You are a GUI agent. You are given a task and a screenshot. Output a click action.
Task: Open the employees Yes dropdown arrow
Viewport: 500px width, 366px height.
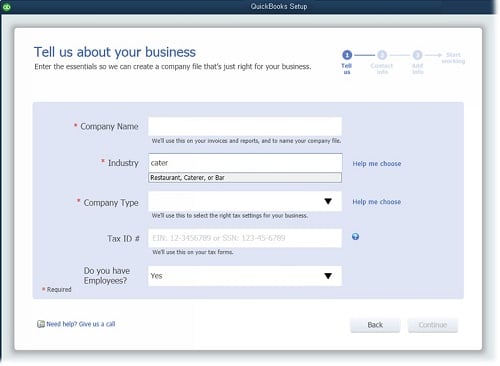click(x=328, y=276)
